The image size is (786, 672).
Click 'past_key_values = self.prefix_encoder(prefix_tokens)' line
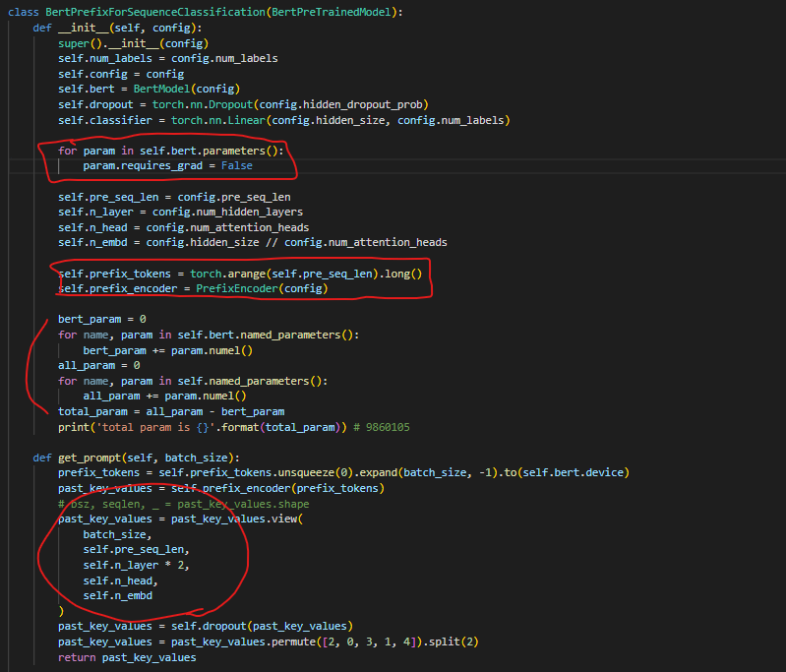221,488
